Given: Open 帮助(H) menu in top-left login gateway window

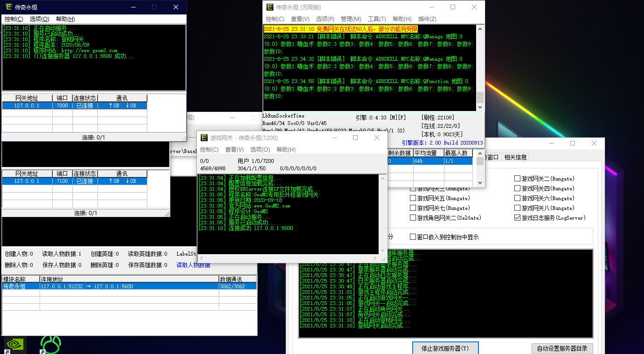Looking at the screenshot, I should [x=65, y=19].
